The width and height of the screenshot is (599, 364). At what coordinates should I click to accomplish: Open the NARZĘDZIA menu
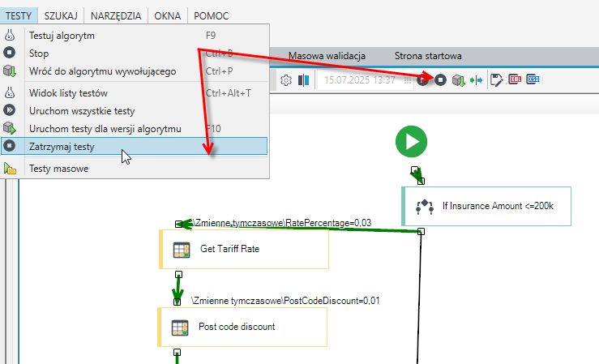click(116, 15)
